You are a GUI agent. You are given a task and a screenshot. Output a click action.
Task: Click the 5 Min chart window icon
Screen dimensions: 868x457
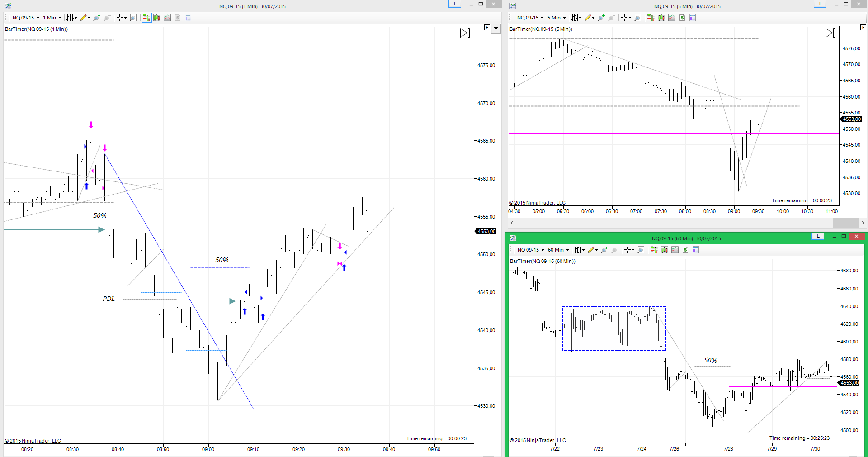click(x=513, y=6)
